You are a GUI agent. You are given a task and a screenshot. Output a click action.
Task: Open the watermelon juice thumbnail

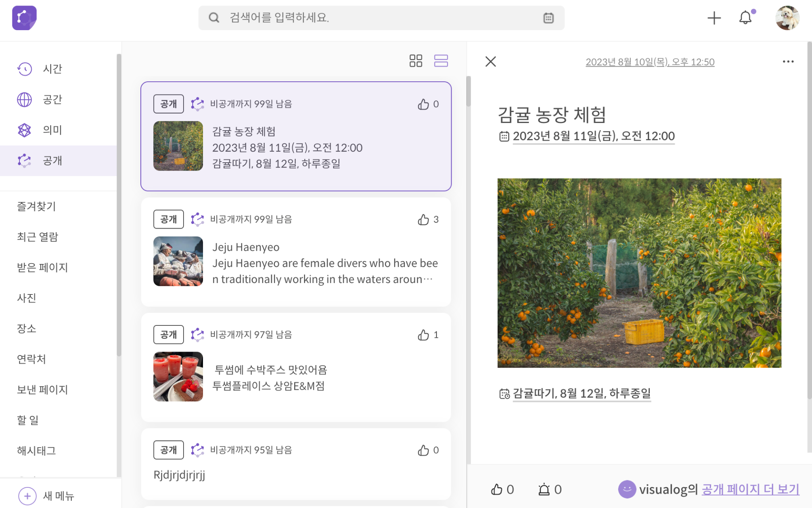click(x=178, y=377)
